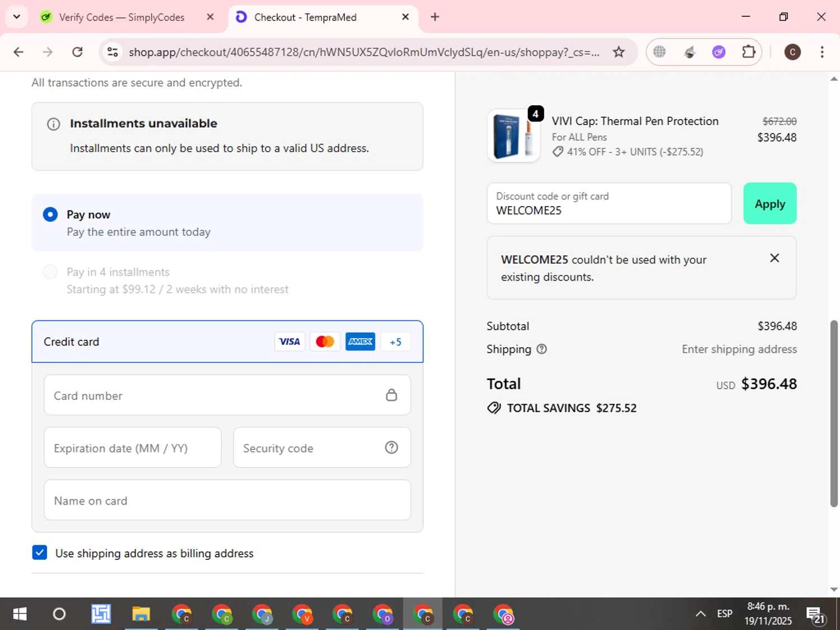The height and width of the screenshot is (630, 840).
Task: Focus the Card number field
Action: tap(227, 395)
